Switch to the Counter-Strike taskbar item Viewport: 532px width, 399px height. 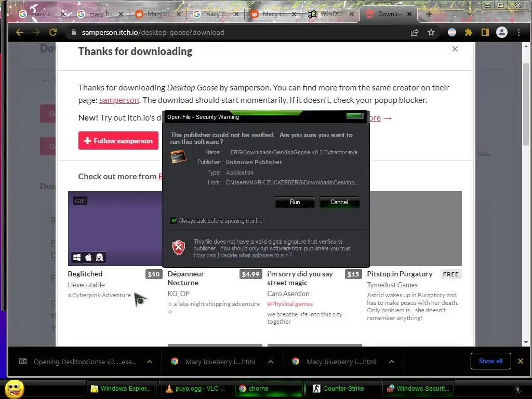pos(343,389)
